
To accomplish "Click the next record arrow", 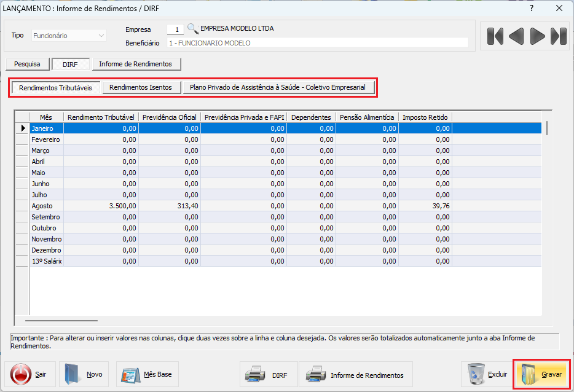I will pyautogui.click(x=538, y=36).
